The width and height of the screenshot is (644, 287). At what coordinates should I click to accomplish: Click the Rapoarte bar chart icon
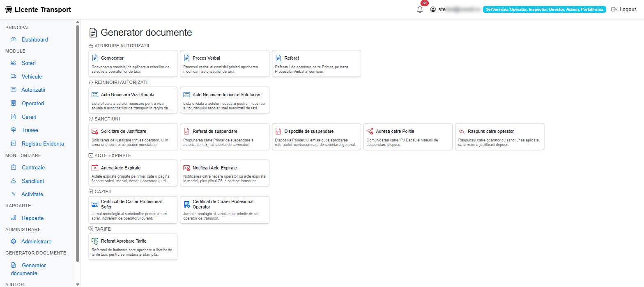[x=14, y=218]
